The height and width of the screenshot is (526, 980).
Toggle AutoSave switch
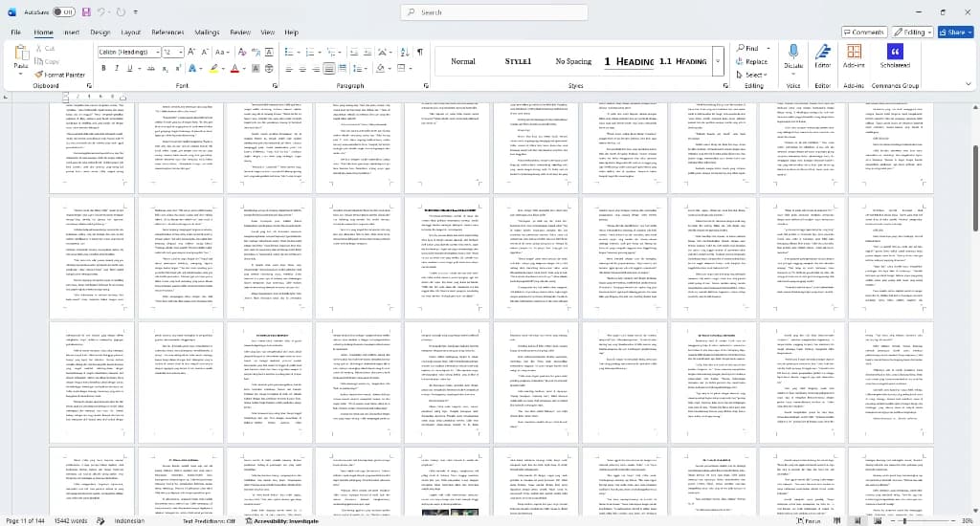tap(64, 11)
